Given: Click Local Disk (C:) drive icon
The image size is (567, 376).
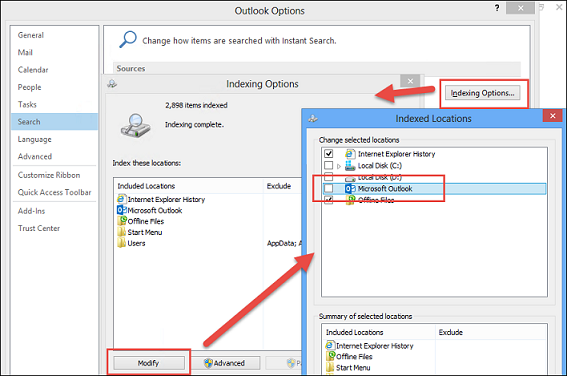Looking at the screenshot, I should (x=350, y=166).
